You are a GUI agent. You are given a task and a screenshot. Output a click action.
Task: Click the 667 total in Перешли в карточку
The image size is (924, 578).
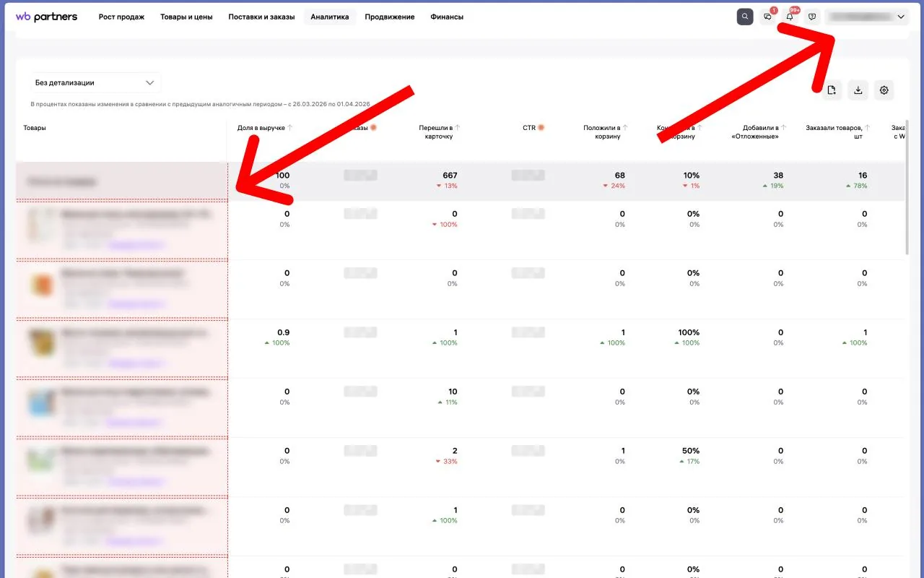[x=450, y=176]
